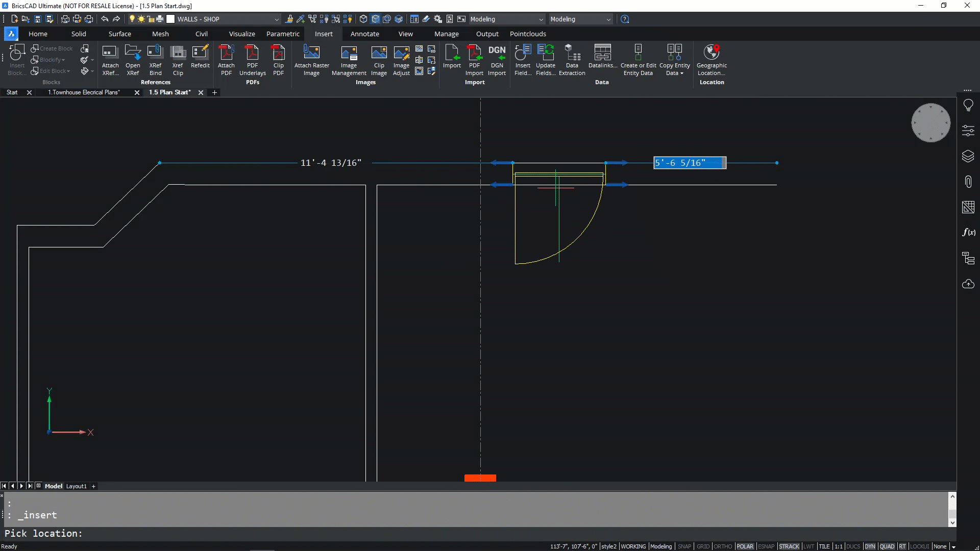The width and height of the screenshot is (980, 551).
Task: Click the 5'-6 5/16" dimension input field
Action: coord(689,163)
